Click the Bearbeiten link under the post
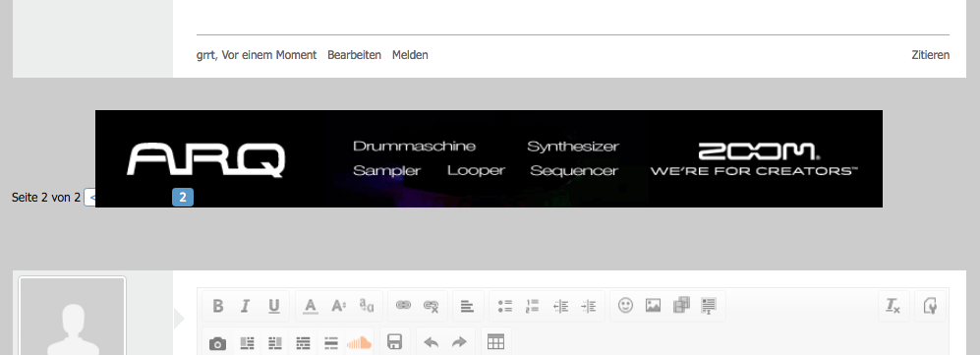The image size is (980, 355). pos(355,55)
